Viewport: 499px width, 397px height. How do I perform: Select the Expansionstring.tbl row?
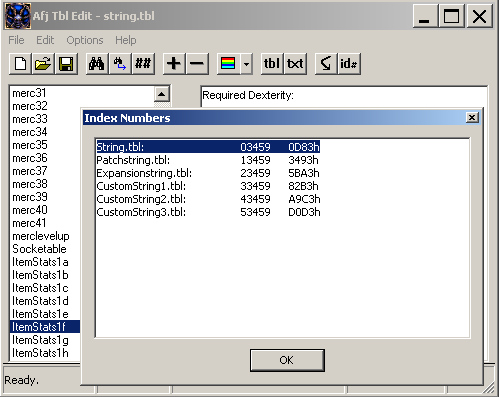208,173
